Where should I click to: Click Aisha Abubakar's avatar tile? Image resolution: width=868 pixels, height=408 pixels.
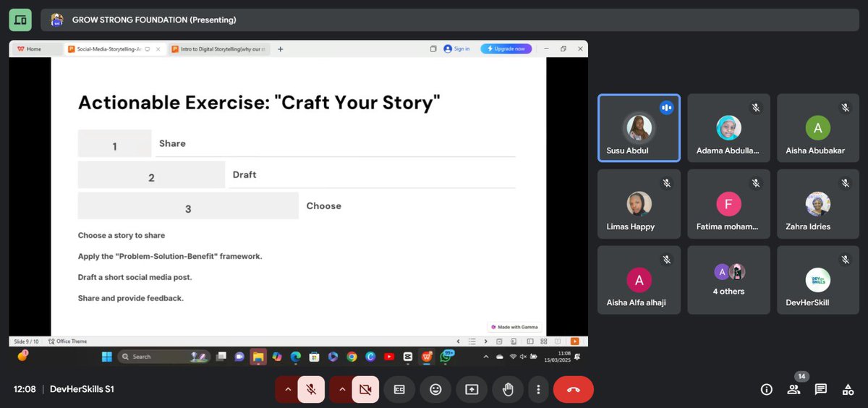click(818, 128)
